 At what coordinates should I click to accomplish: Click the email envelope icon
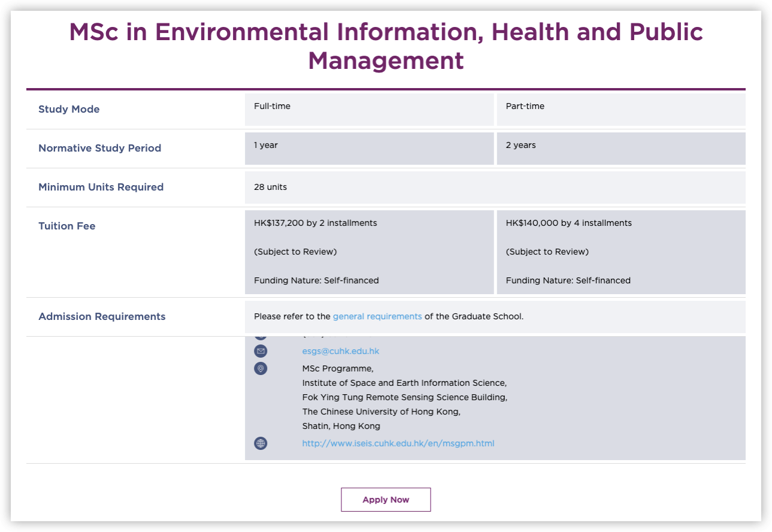(x=261, y=351)
